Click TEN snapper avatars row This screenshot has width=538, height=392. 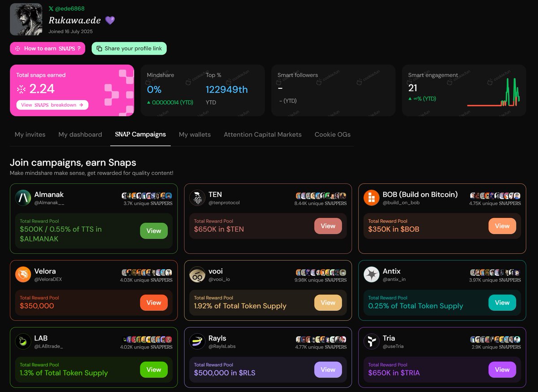[x=321, y=196]
